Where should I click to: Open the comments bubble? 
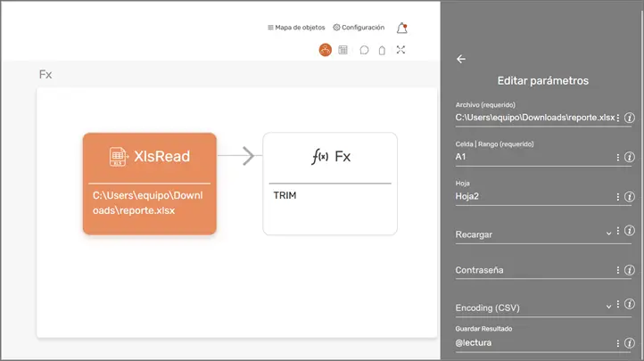click(364, 50)
